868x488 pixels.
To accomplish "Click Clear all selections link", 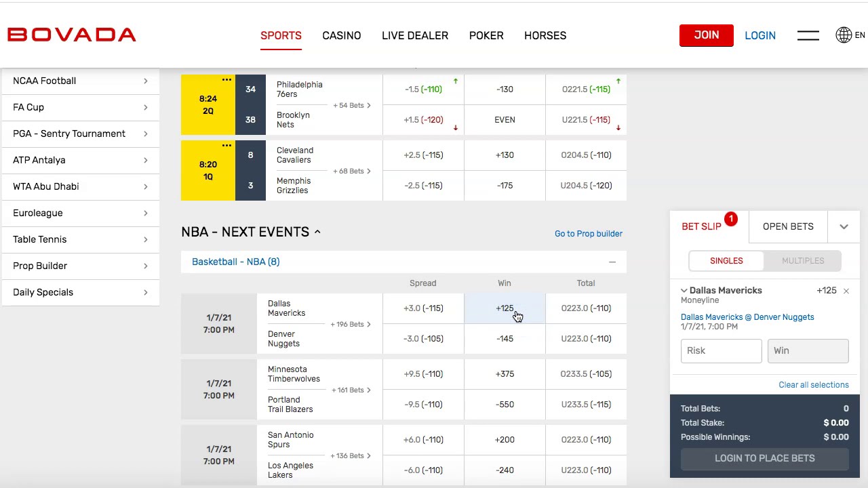I will coord(814,385).
